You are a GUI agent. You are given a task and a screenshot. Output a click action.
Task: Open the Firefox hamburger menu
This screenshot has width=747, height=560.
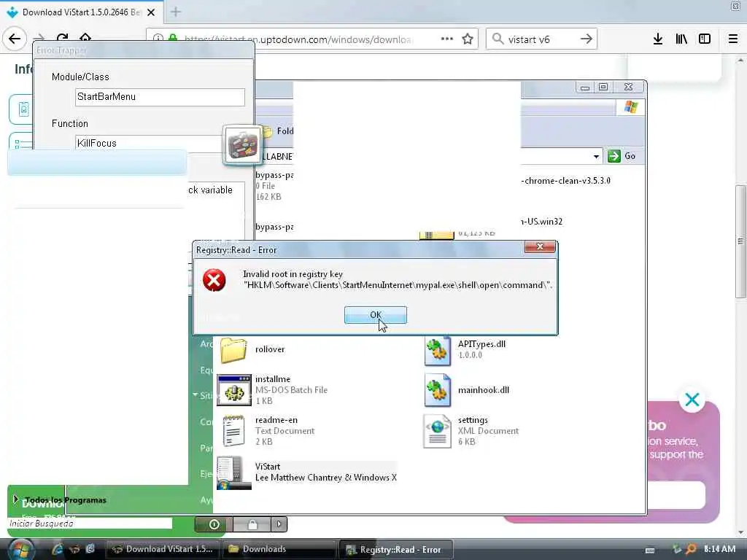click(733, 39)
